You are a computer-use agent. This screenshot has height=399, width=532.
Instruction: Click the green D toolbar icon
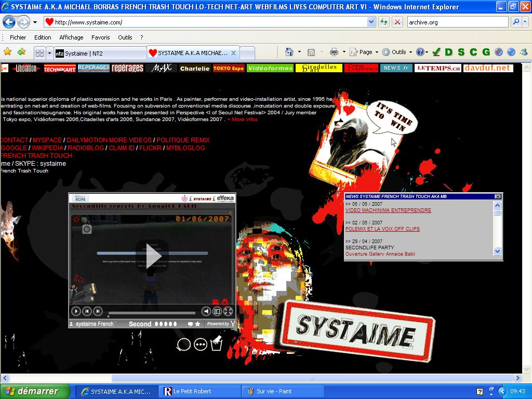[x=448, y=52]
